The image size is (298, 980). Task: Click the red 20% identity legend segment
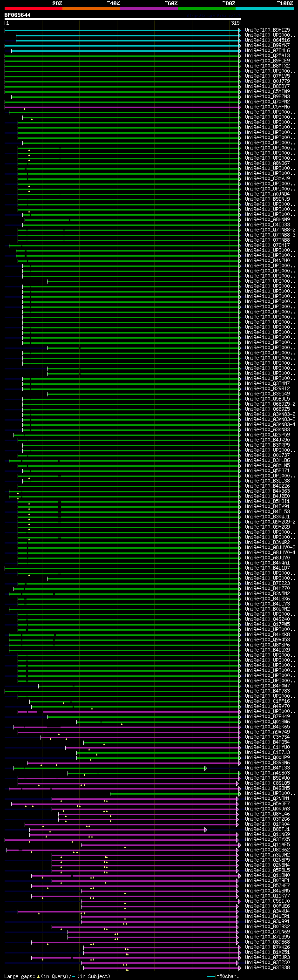33,8
